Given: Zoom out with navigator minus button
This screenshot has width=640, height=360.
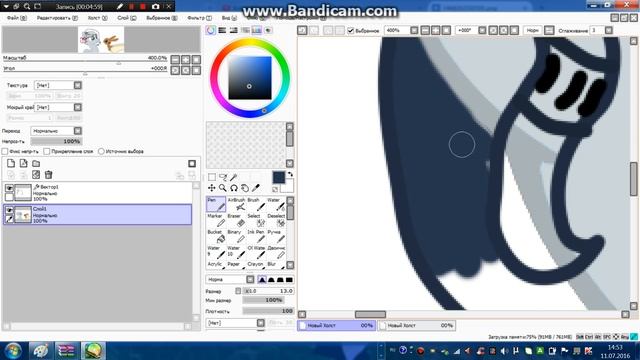Looking at the screenshot, I should tap(175, 60).
